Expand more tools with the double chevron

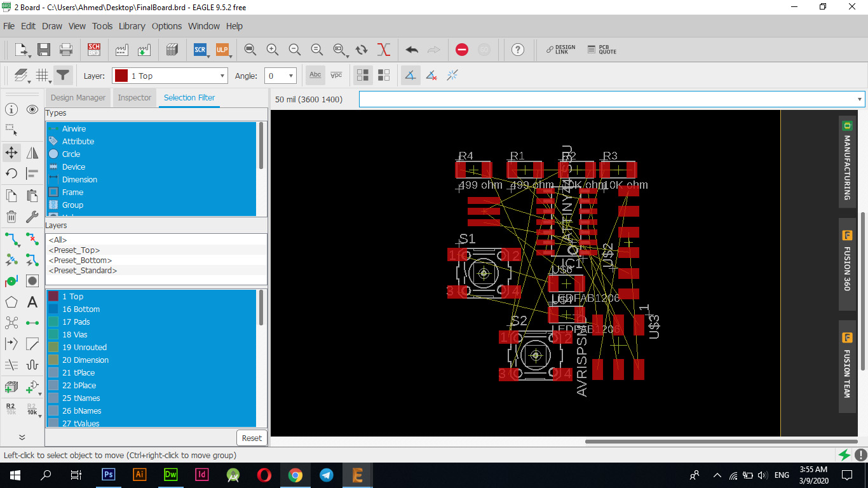22,437
